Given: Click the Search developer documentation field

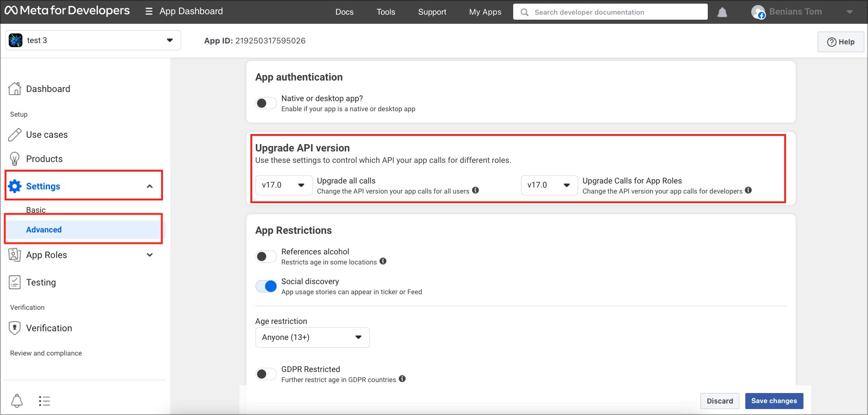Looking at the screenshot, I should [x=610, y=12].
